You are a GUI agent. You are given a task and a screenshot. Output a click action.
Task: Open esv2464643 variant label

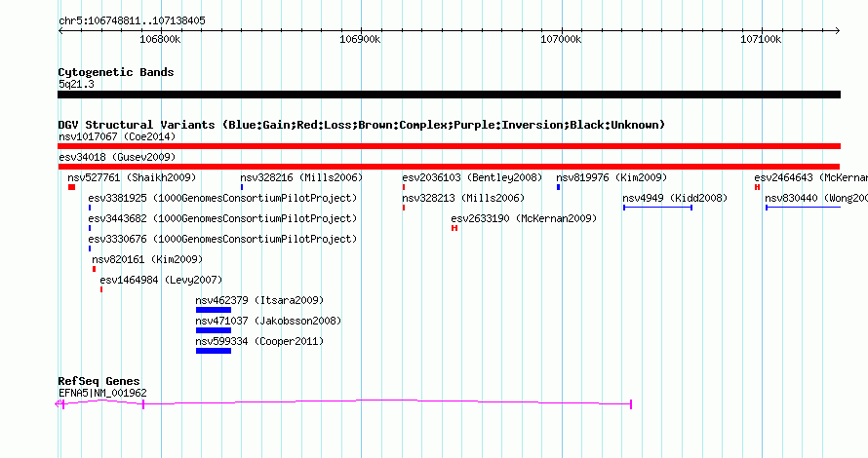[811, 177]
